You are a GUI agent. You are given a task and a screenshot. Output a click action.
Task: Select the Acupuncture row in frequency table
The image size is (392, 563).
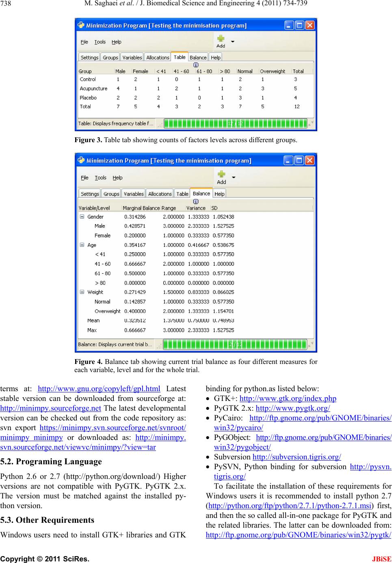pos(195,89)
